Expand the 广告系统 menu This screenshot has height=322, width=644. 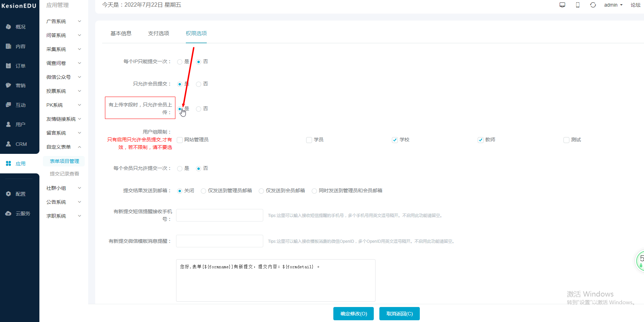tap(63, 21)
